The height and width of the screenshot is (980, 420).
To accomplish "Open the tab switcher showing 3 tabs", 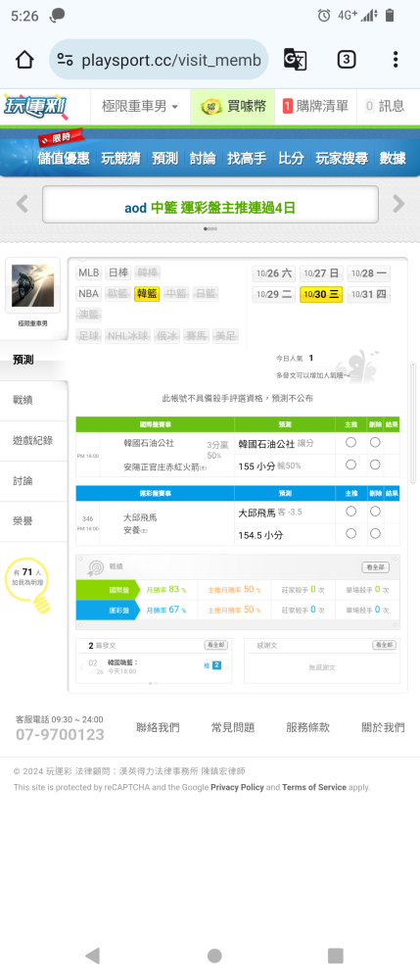I will 347,60.
